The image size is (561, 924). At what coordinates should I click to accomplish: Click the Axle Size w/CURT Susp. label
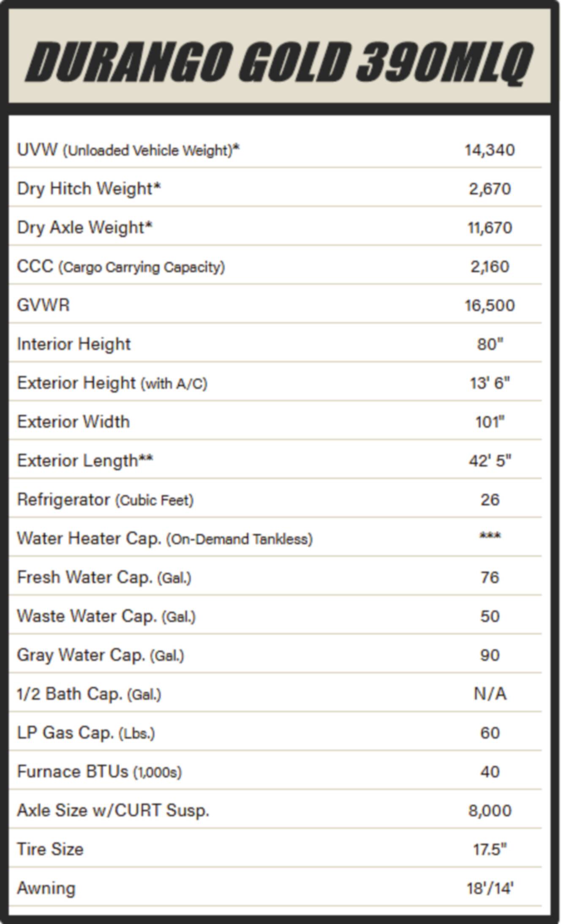tap(113, 810)
